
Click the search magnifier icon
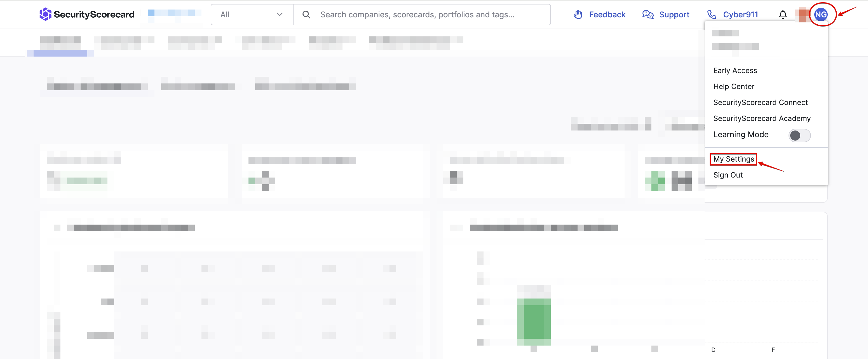pos(306,15)
